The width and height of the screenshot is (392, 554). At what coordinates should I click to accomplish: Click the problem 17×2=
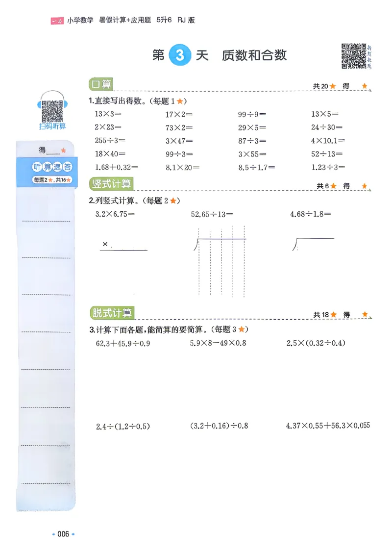[x=179, y=114]
